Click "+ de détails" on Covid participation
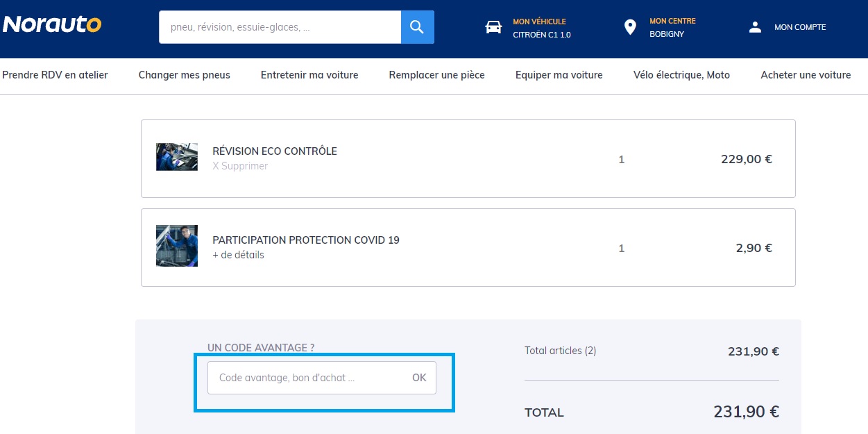Viewport: 868px width, 434px height. click(239, 255)
